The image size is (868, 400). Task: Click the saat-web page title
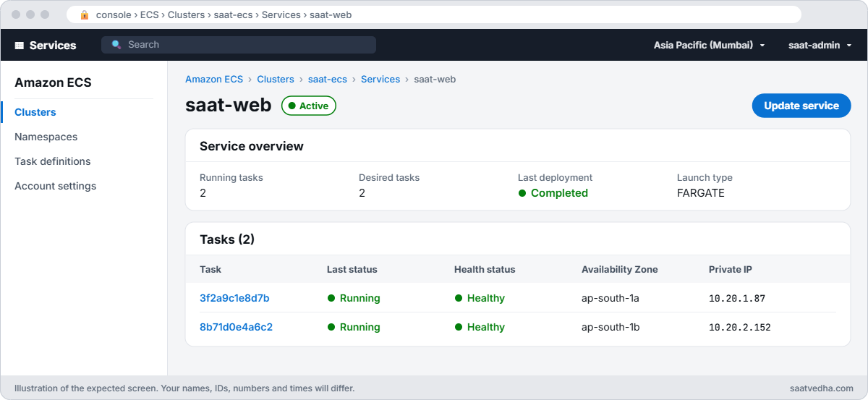coord(229,106)
